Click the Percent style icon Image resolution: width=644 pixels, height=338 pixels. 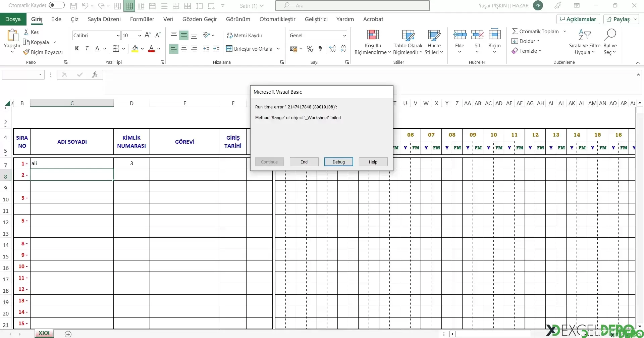(310, 49)
